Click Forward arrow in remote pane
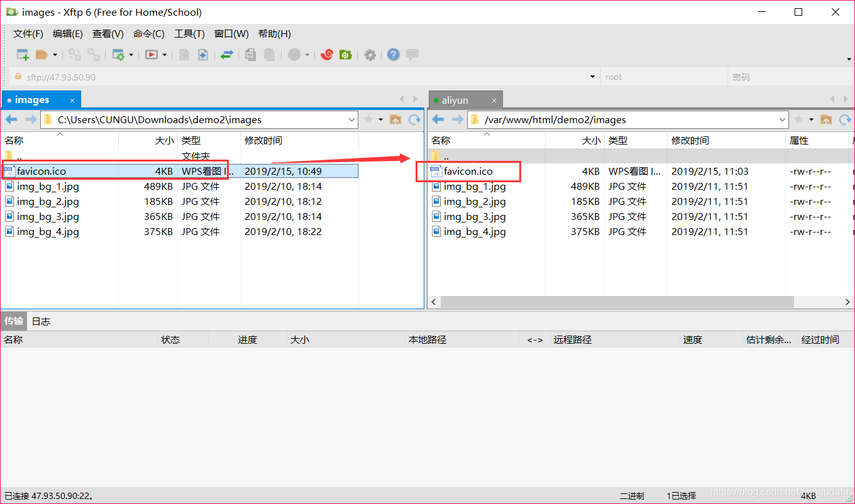The height and width of the screenshot is (504, 855). (x=457, y=119)
